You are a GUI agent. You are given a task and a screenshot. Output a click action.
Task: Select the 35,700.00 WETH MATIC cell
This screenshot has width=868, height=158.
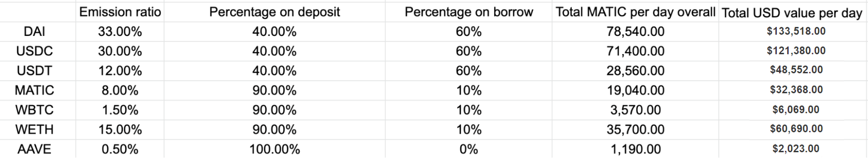point(635,129)
